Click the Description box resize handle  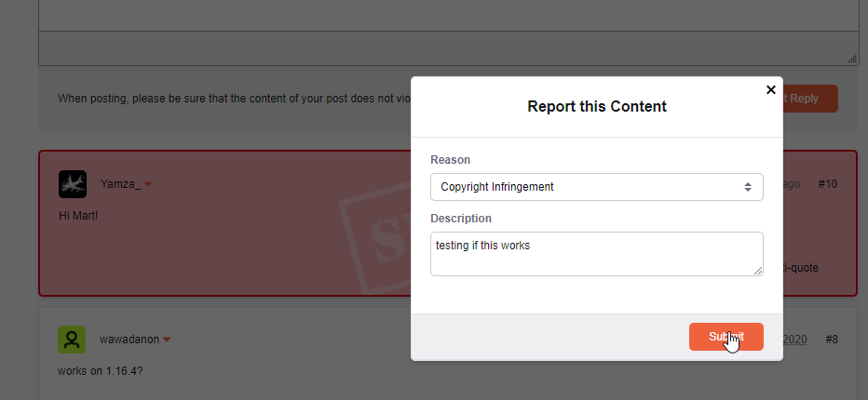tap(758, 271)
